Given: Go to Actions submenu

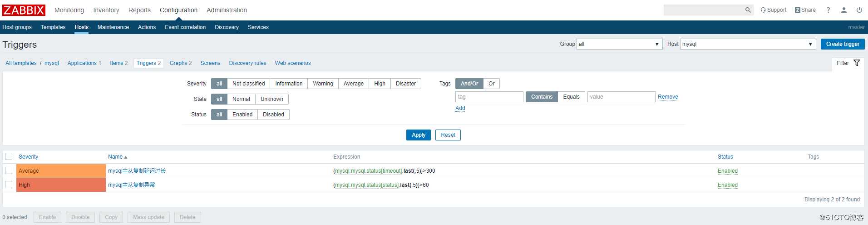Looking at the screenshot, I should point(147,27).
